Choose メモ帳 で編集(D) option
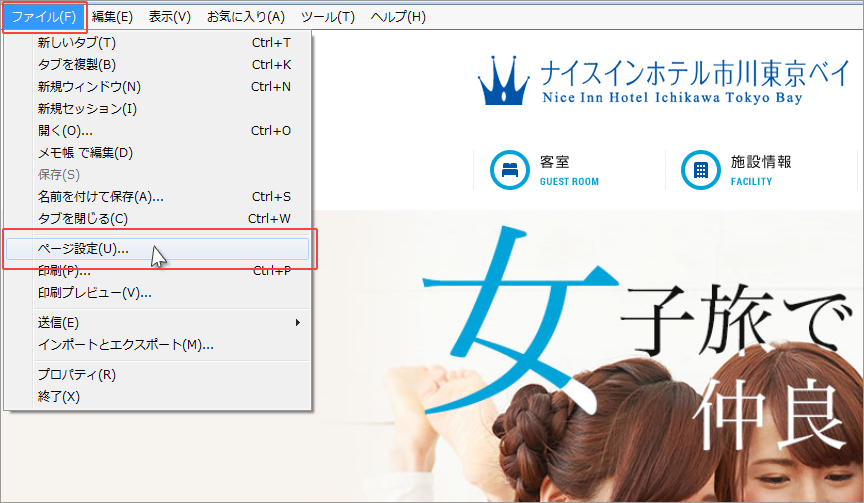This screenshot has width=864, height=503. point(158,153)
